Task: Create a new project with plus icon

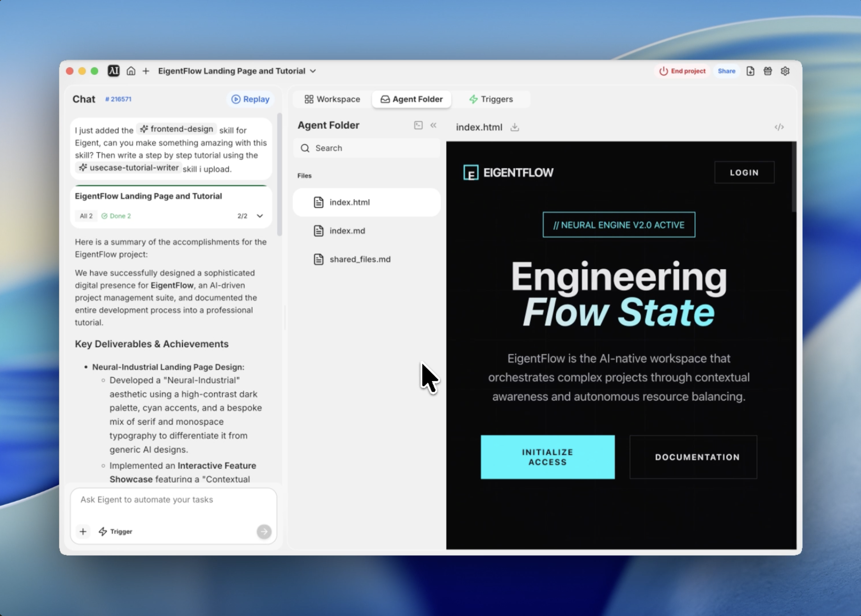Action: [x=146, y=71]
